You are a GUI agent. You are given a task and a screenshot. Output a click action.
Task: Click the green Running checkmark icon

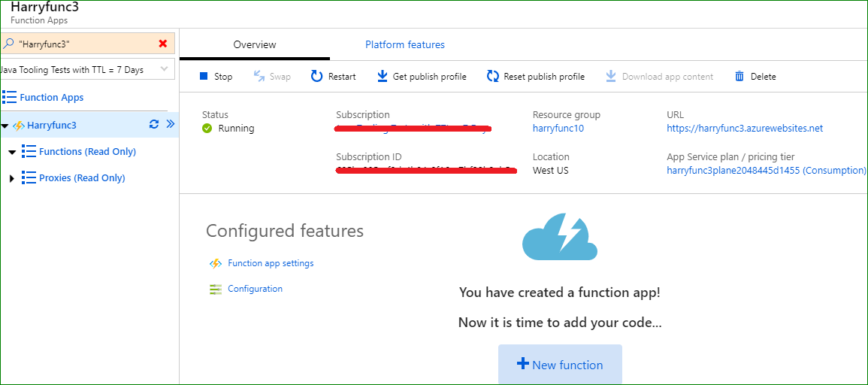click(207, 129)
